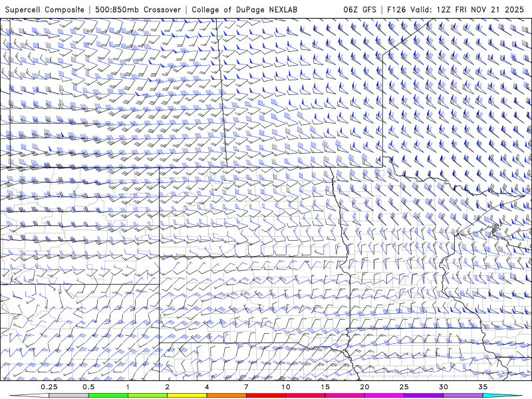This screenshot has width=532, height=399.
Task: Click the legend value 20
Action: click(x=364, y=387)
